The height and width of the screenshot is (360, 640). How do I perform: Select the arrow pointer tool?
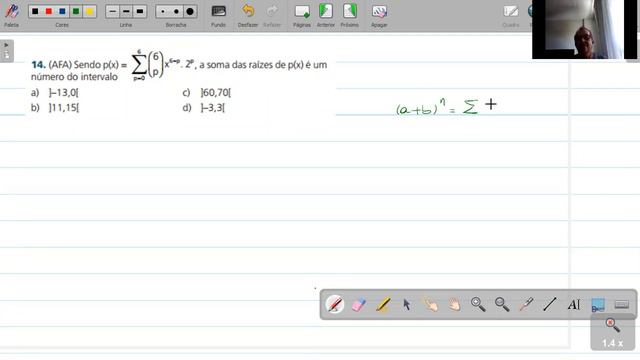[407, 304]
